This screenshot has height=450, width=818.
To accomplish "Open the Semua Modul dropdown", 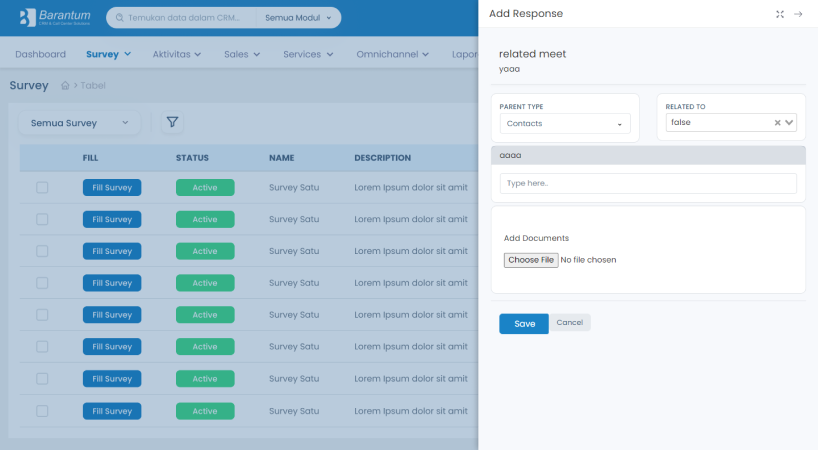I will (298, 18).
